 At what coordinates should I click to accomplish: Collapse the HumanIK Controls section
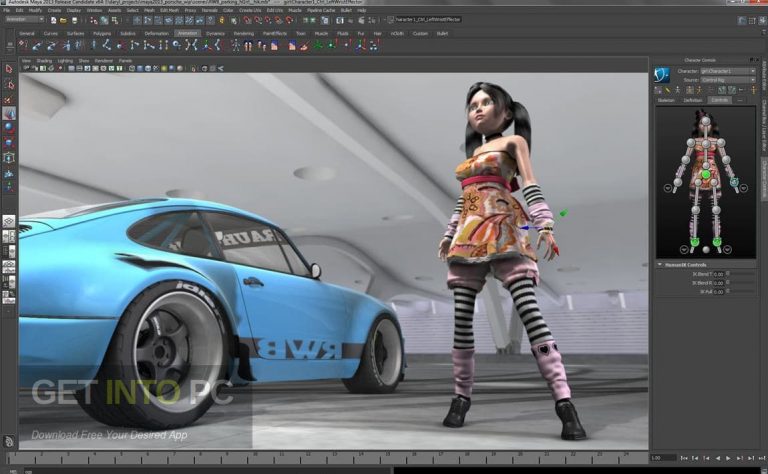[x=660, y=264]
